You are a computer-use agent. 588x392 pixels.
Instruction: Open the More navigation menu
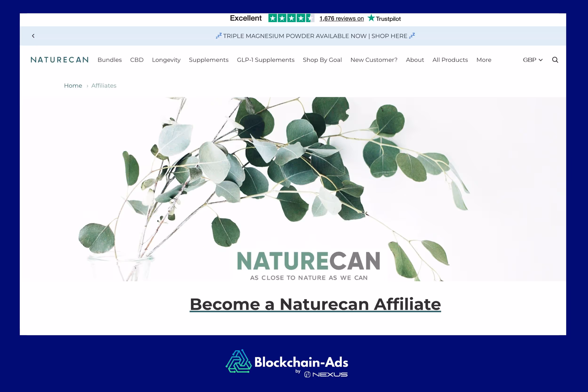click(484, 60)
